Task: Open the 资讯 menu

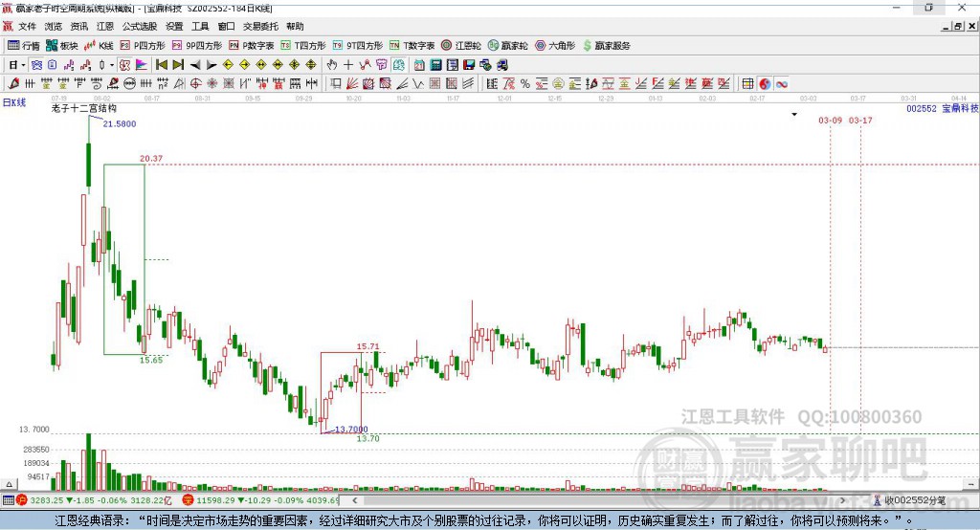Action: (x=78, y=26)
